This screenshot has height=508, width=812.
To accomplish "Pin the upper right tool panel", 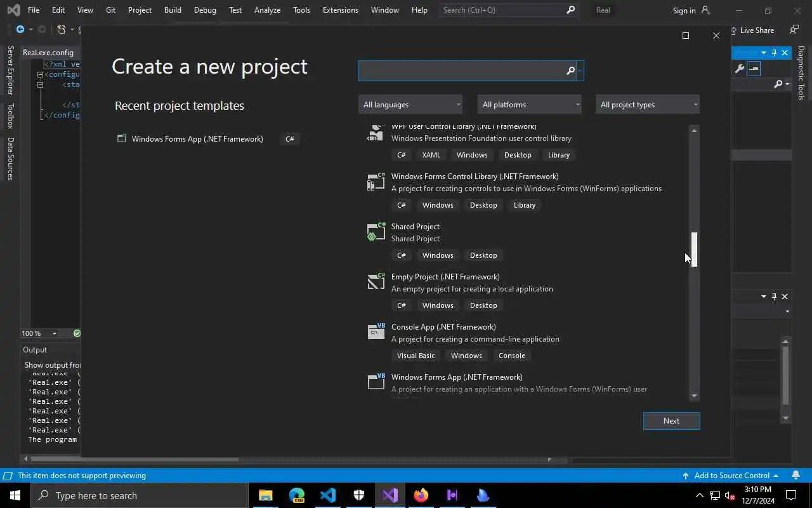I will point(774,53).
